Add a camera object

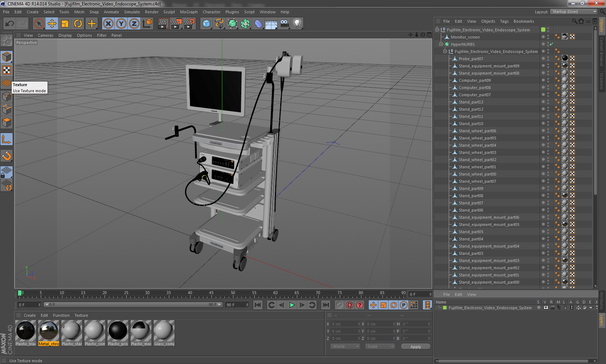point(284,24)
